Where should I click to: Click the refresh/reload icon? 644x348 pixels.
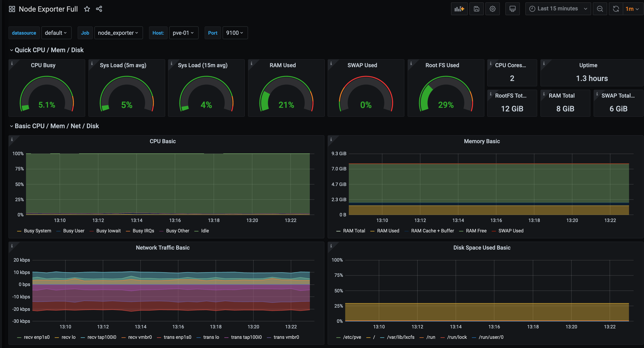pyautogui.click(x=616, y=9)
